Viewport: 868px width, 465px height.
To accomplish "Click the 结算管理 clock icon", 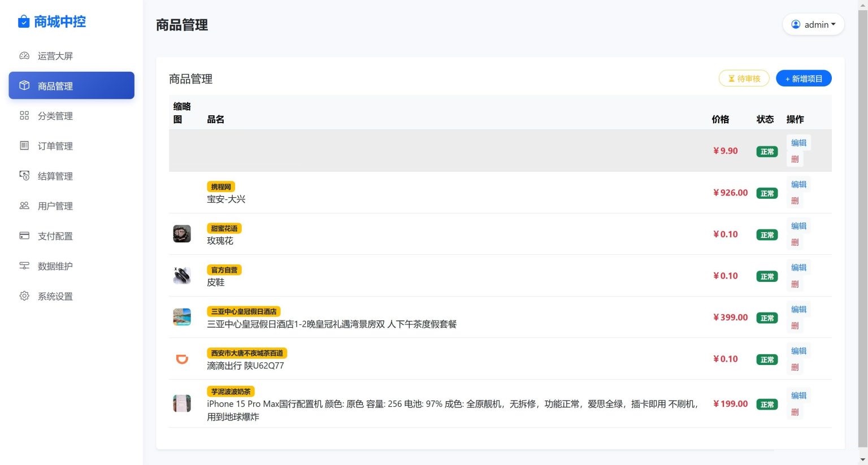I will 24,176.
